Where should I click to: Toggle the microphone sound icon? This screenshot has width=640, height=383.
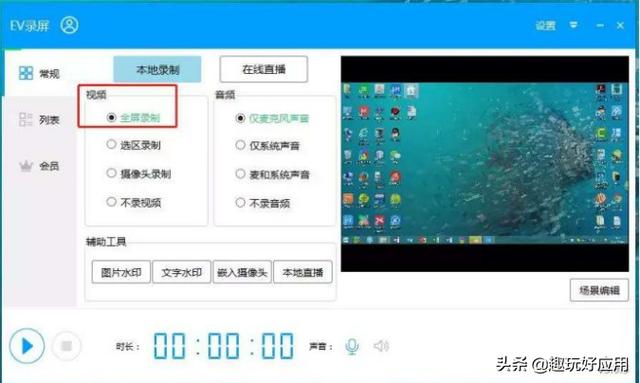[351, 346]
